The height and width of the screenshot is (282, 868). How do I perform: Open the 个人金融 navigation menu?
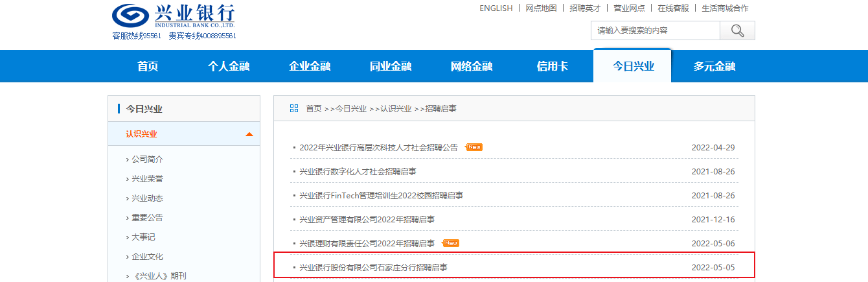pos(229,66)
